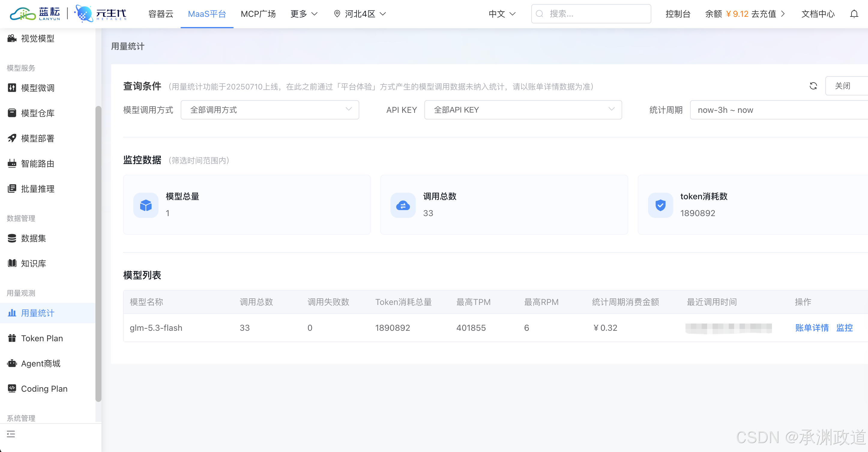Click the Token消耗总量 column header
This screenshot has width=868, height=452.
(x=404, y=302)
